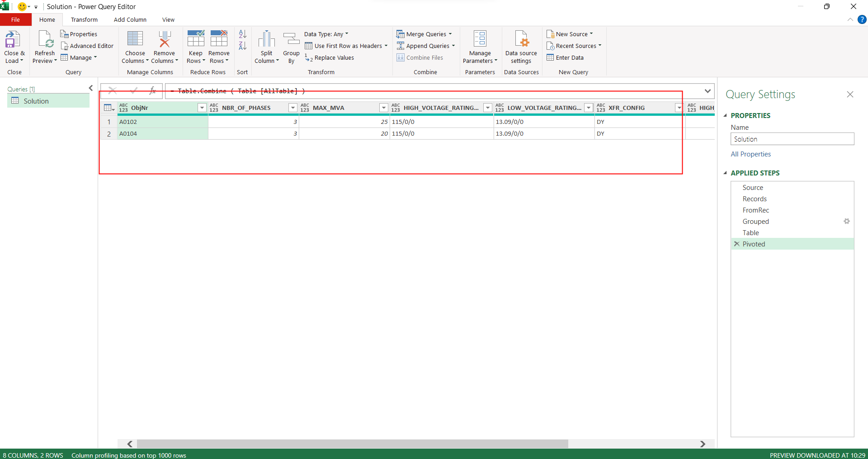Select the FromRec applied step
868x459 pixels.
792,210
